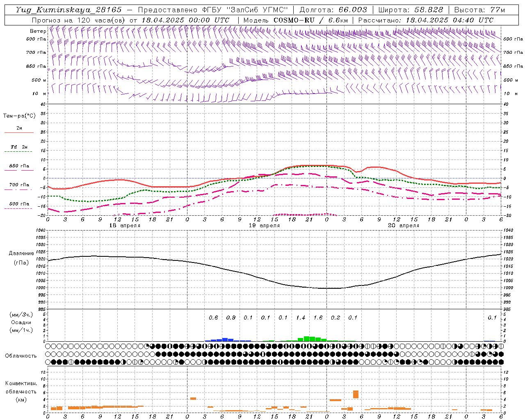The width and height of the screenshot is (525, 420).
Task: Click the 0.9 precipitation amount value
Action: point(231,317)
